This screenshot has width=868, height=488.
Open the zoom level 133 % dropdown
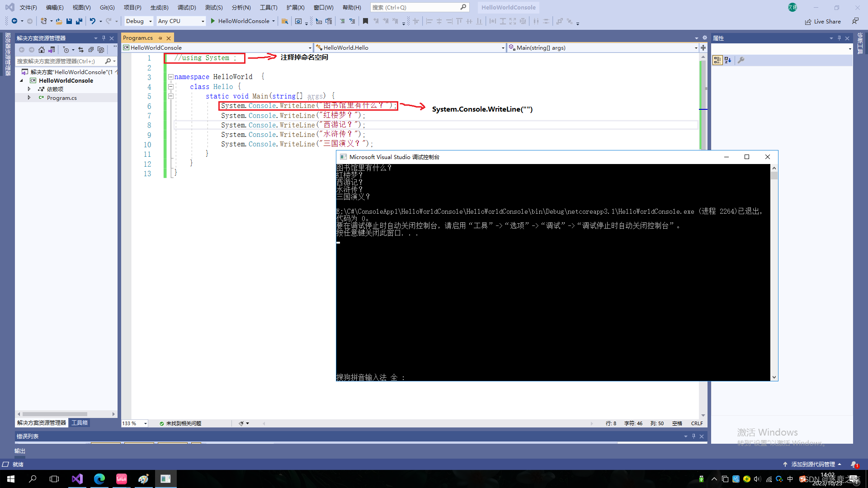(145, 423)
